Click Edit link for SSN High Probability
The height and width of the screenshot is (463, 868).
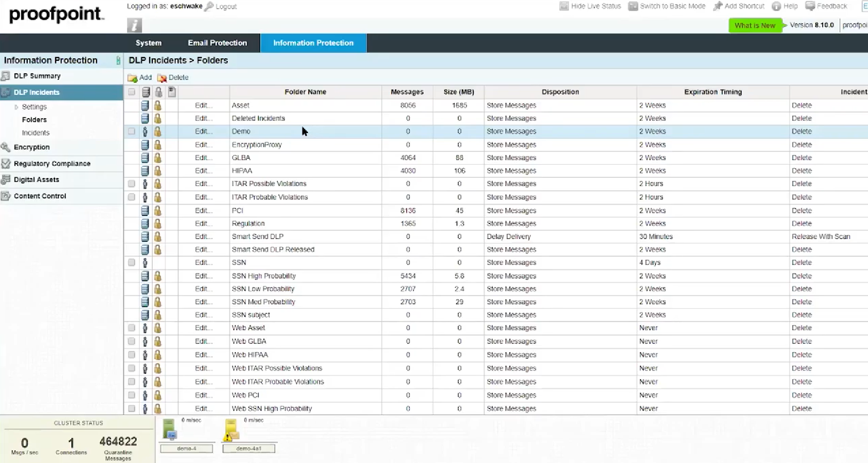click(204, 276)
